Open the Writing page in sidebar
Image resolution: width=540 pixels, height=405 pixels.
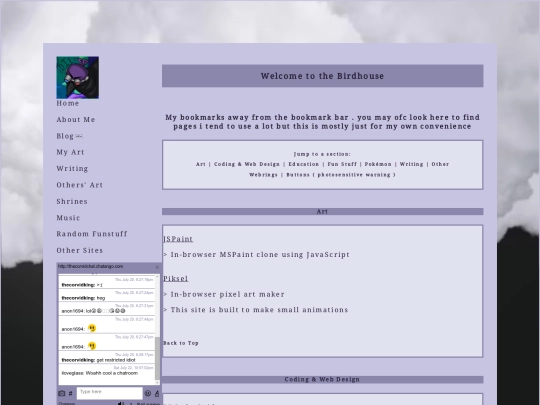tap(72, 169)
